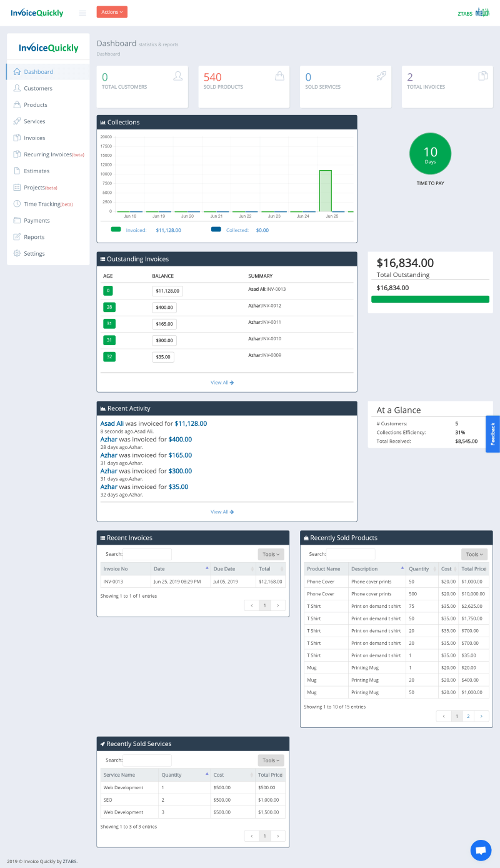Open Services in the sidebar
Viewport: 500px width, 868px height.
48,121
